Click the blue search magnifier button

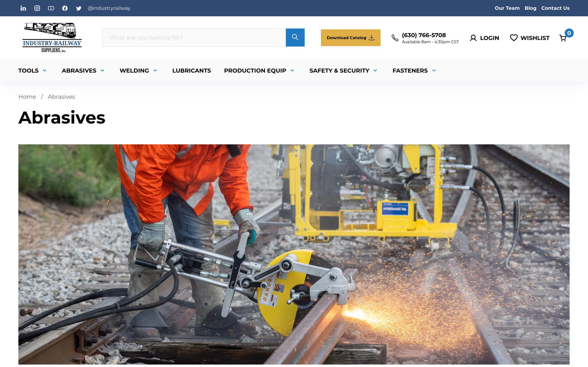tap(295, 37)
